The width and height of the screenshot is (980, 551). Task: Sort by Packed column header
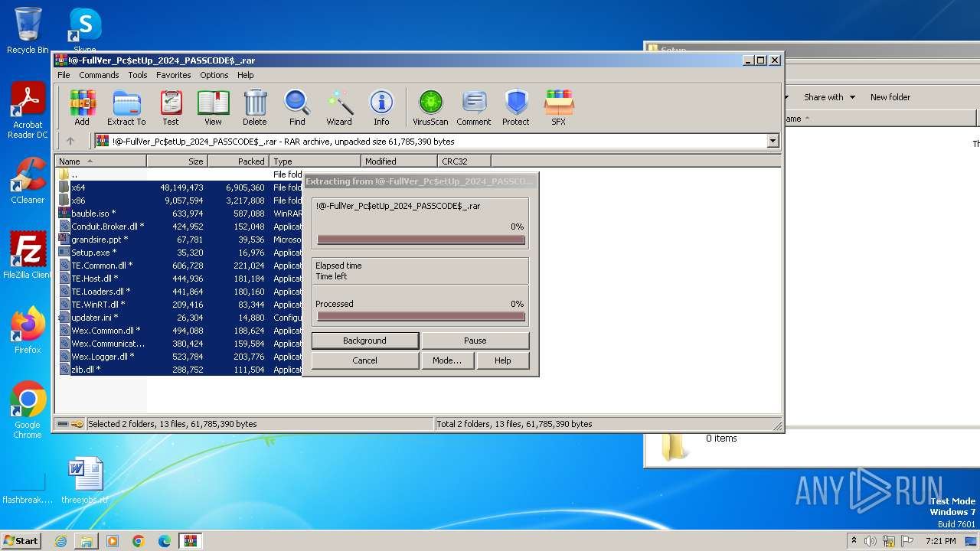click(x=238, y=161)
